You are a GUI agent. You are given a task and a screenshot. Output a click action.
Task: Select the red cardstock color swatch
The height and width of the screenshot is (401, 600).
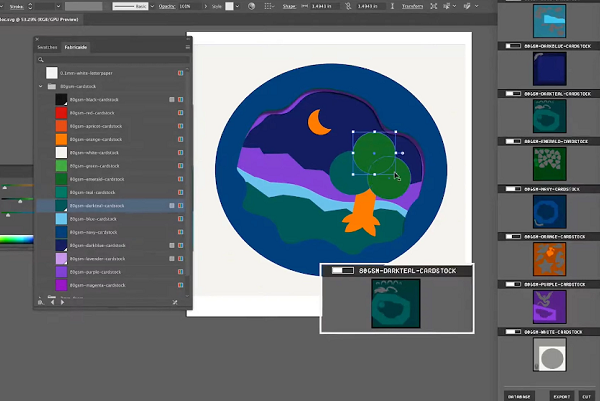coord(61,113)
